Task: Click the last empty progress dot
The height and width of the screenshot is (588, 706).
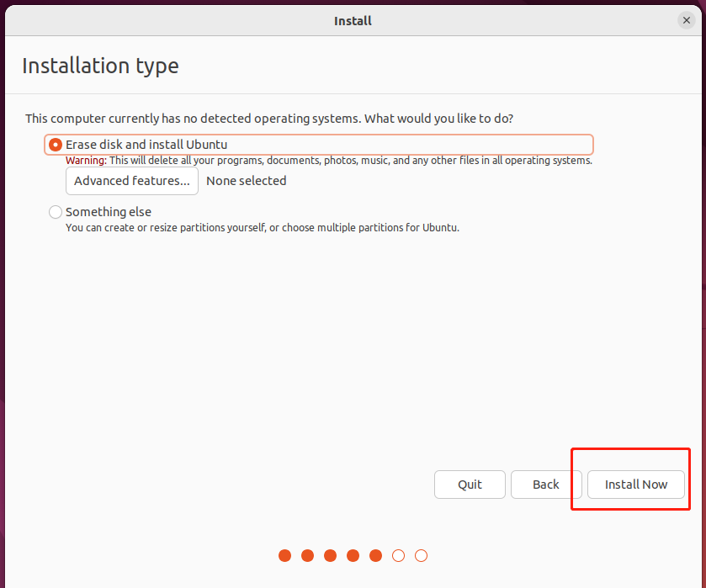Action: click(422, 555)
